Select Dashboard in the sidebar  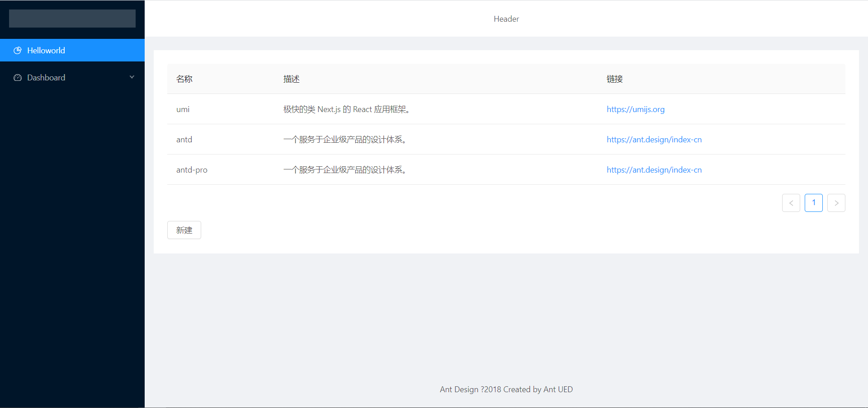click(x=46, y=77)
